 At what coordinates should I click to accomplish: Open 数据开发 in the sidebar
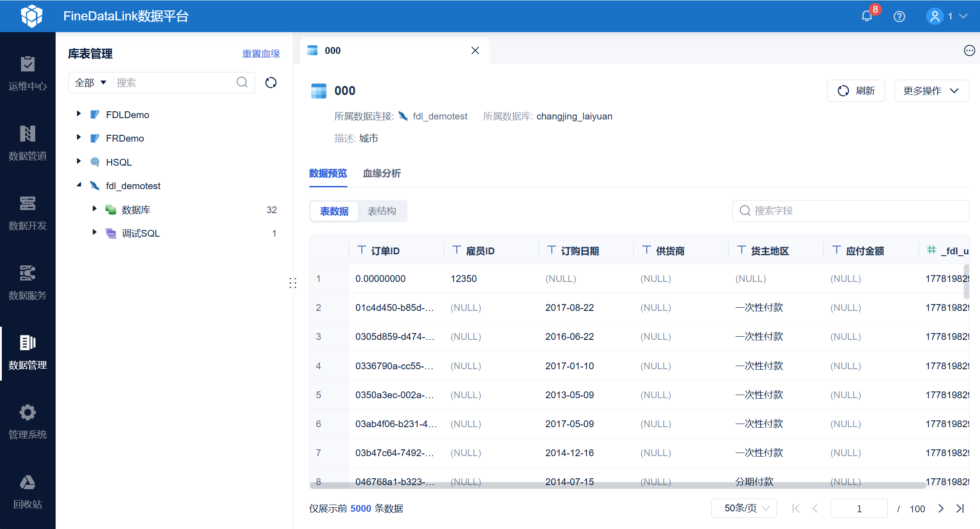coord(28,213)
